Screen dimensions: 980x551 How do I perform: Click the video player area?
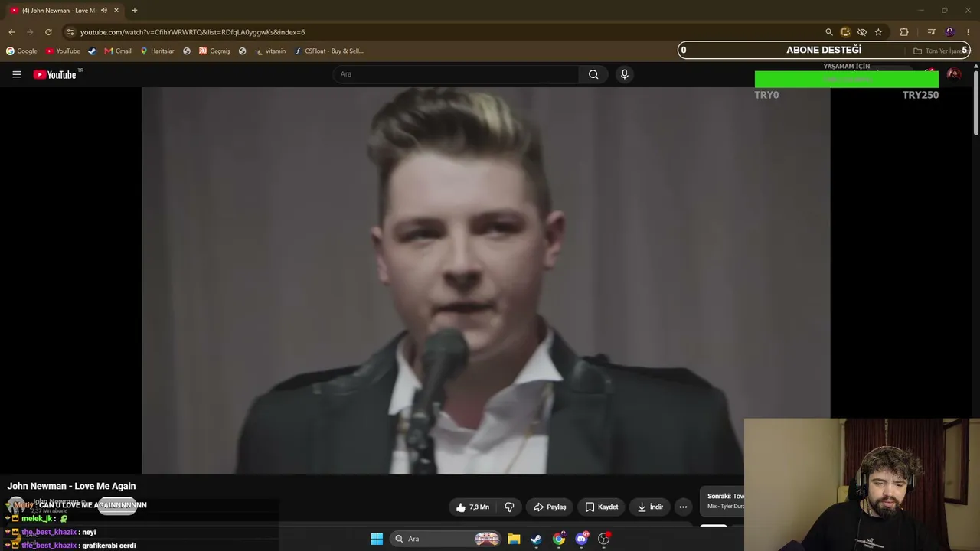pos(485,280)
